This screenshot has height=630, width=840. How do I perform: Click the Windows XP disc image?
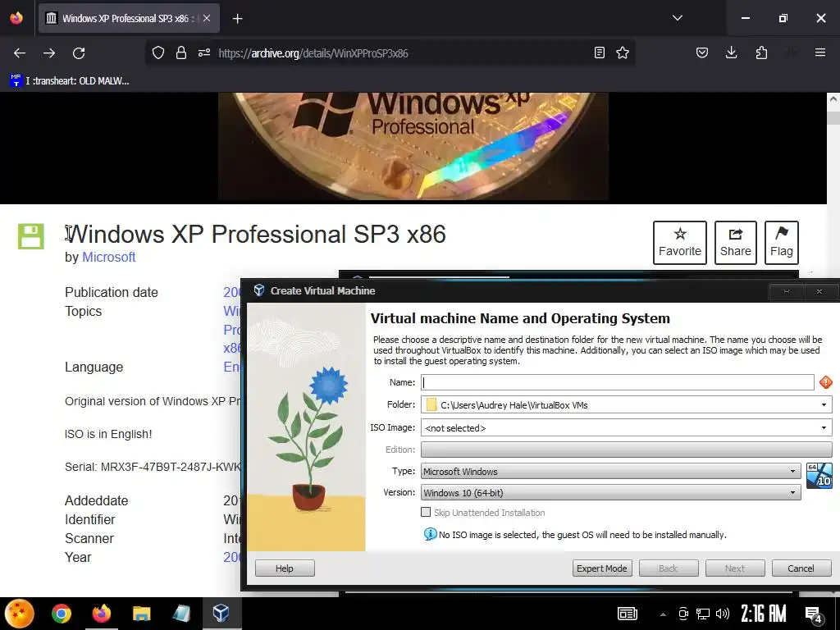click(413, 146)
